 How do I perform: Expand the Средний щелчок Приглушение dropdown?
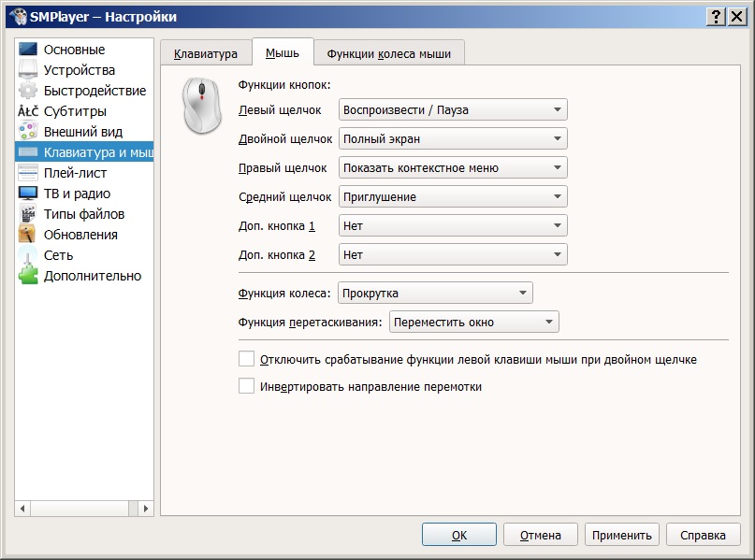tap(453, 197)
